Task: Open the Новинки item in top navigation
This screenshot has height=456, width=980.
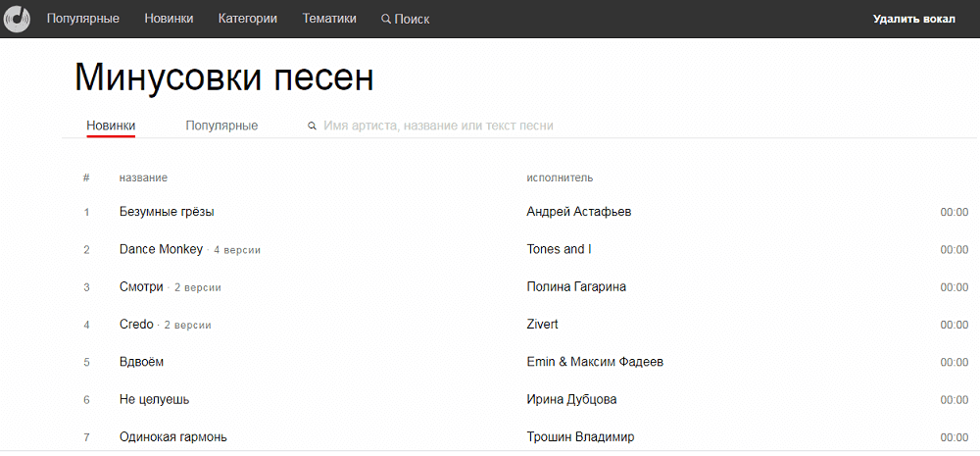Action: (x=169, y=19)
